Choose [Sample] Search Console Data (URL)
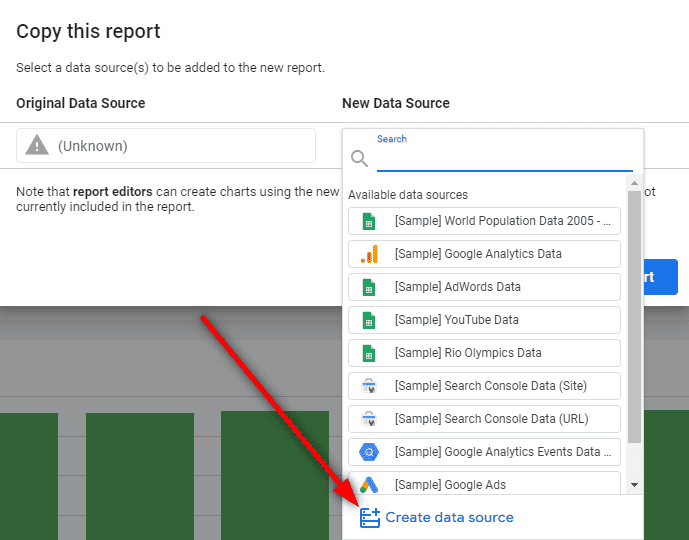This screenshot has height=540, width=689. tap(484, 419)
